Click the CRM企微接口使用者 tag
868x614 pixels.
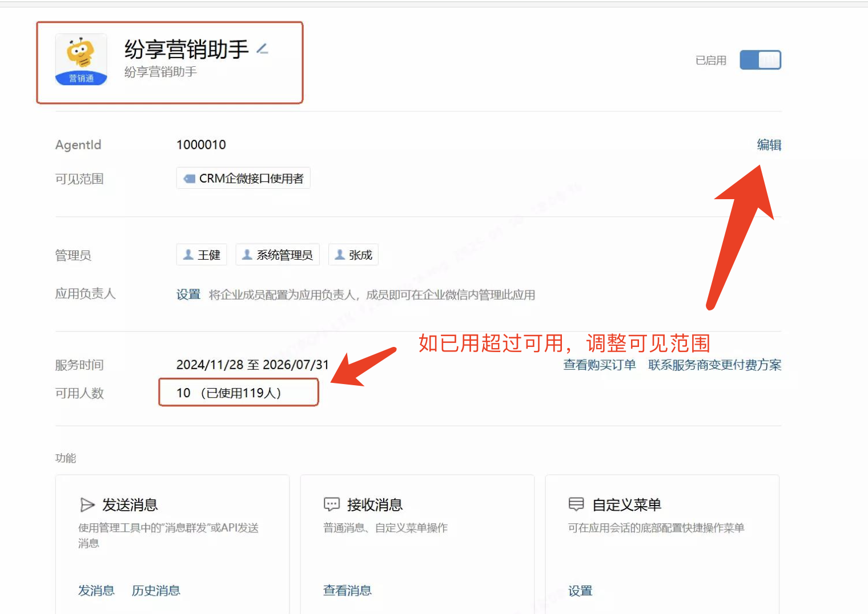[x=243, y=178]
